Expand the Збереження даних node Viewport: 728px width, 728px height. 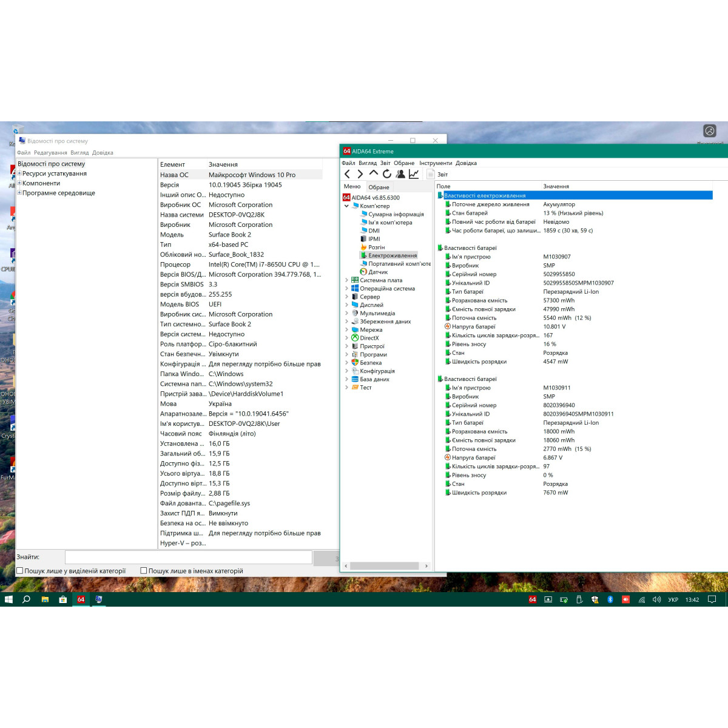346,322
